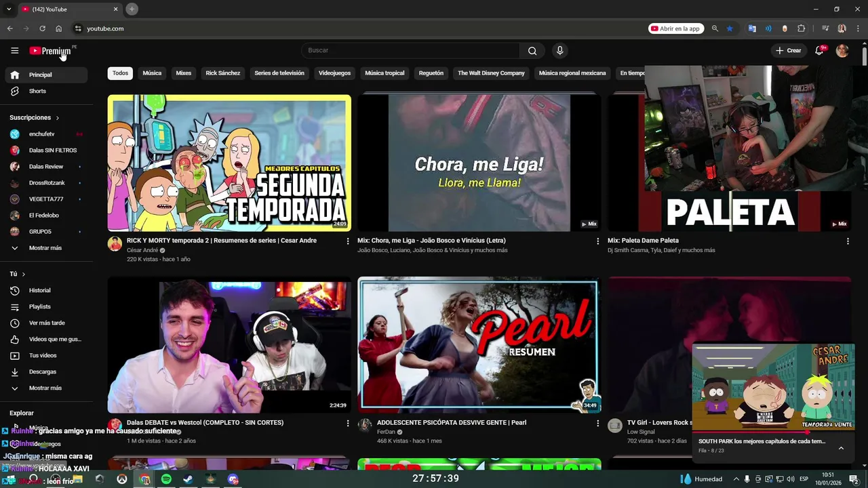Open RICK Y MORTY Segunda Temporada thumbnail
The image size is (868, 488).
tap(229, 163)
